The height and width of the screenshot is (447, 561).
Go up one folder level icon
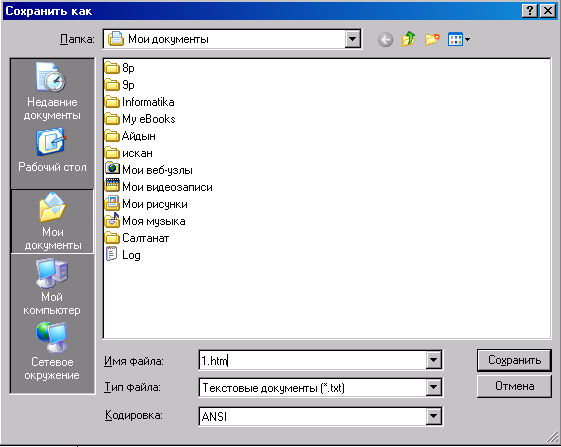point(408,39)
